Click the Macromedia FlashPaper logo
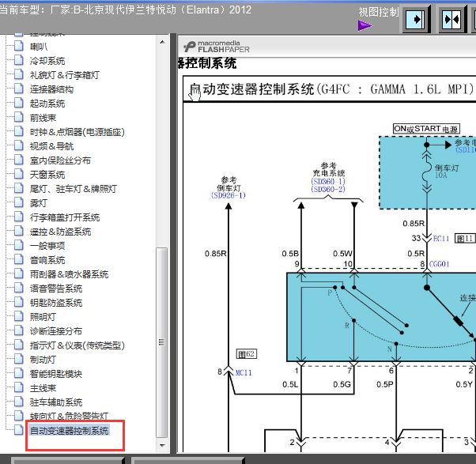 [217, 47]
